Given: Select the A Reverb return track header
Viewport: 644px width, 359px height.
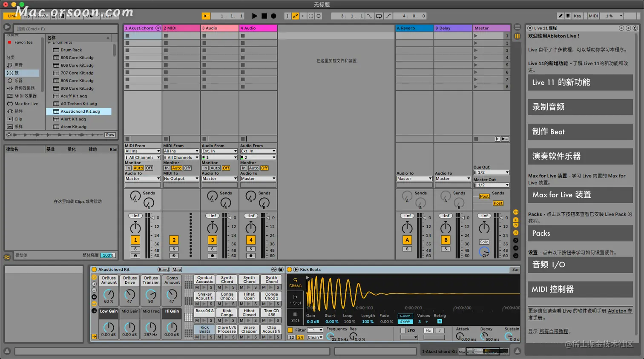Looking at the screenshot, I should click(x=414, y=28).
